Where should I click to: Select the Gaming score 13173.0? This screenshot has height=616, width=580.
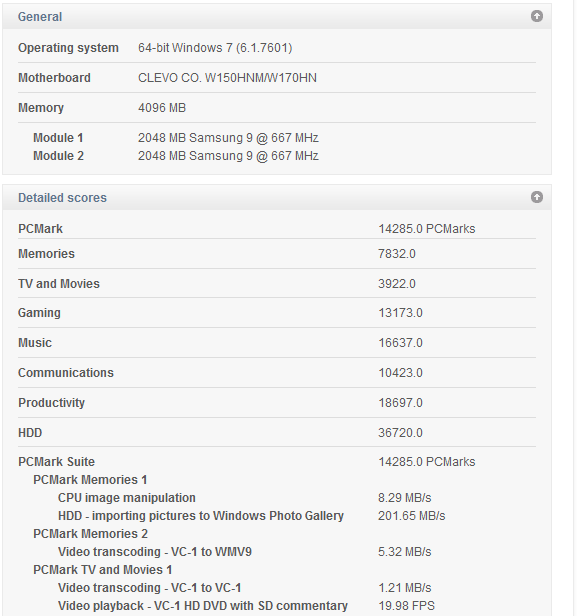400,313
